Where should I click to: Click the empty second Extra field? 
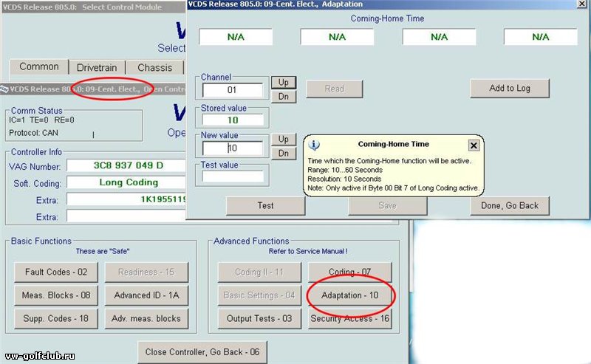[x=126, y=216]
